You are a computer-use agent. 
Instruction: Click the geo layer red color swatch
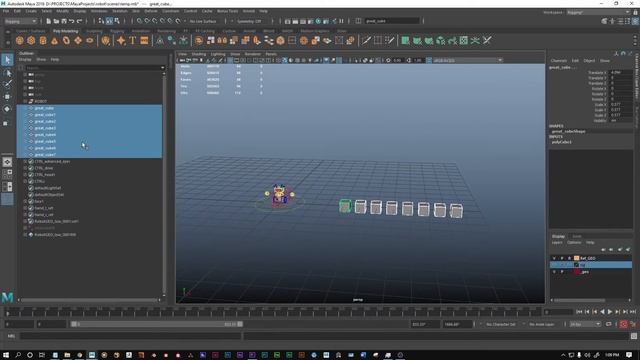577,272
